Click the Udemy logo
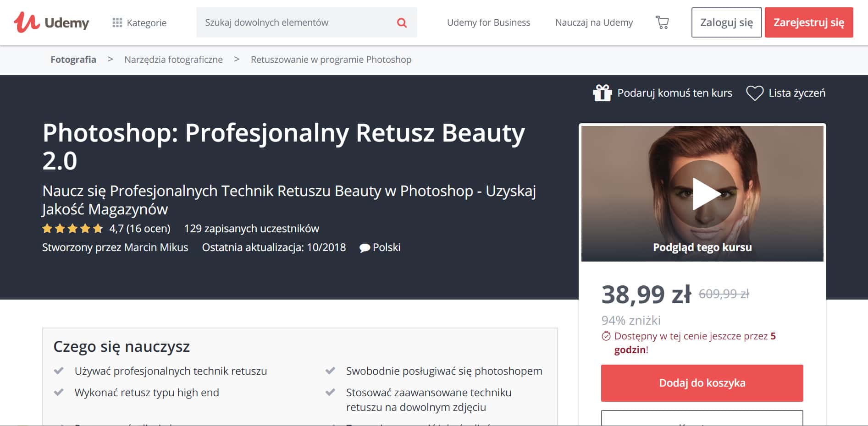868x426 pixels. 51,22
